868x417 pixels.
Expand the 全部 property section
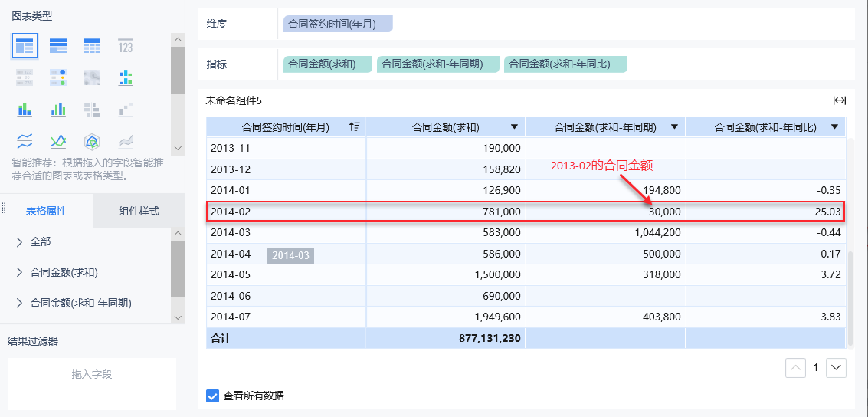pos(19,242)
